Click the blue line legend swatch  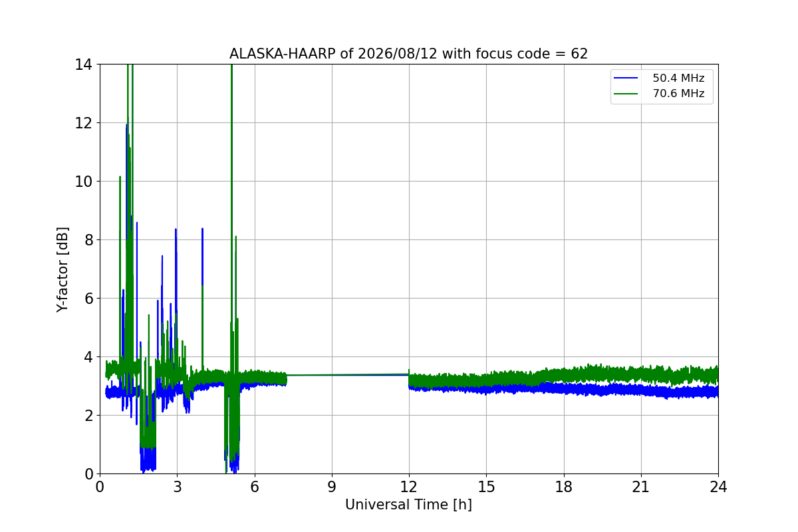pyautogui.click(x=626, y=78)
